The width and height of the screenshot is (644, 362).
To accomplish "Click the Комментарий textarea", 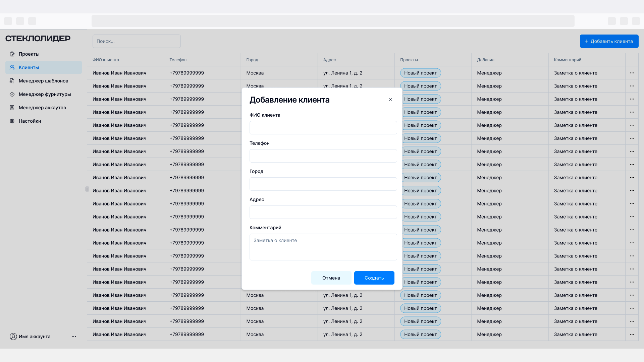I will point(323,247).
